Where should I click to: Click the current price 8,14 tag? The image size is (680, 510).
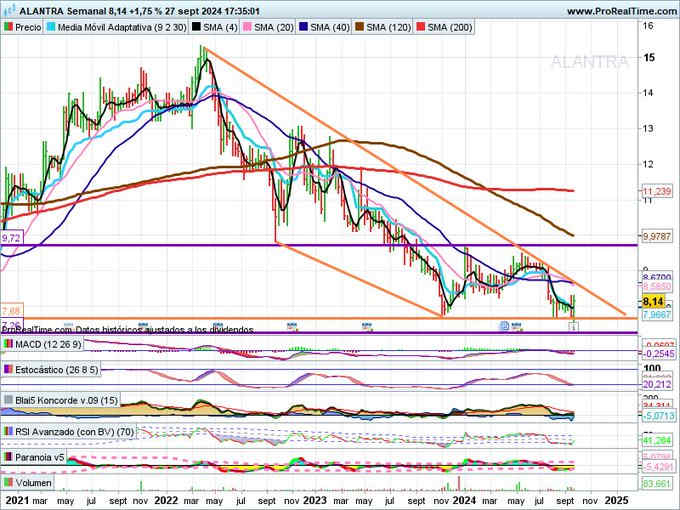coord(653,301)
